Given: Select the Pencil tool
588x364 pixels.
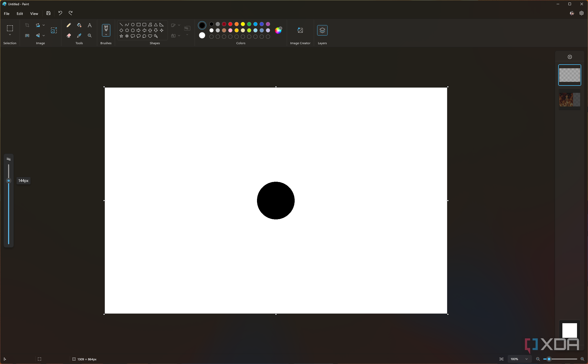Looking at the screenshot, I should pos(68,25).
